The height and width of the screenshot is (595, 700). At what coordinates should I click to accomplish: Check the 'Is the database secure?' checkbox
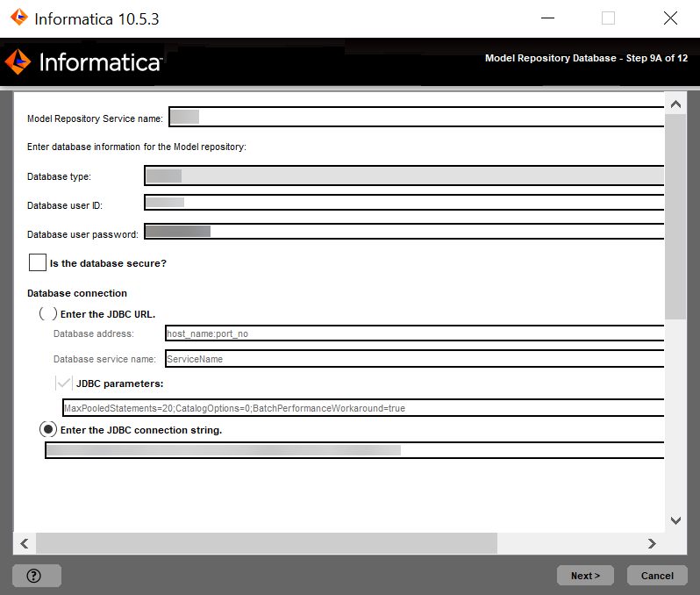(38, 262)
